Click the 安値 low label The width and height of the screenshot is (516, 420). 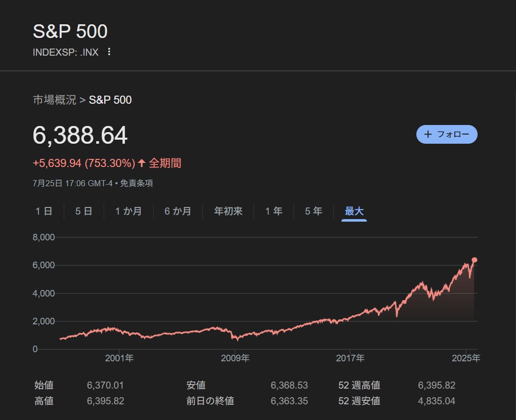[x=196, y=385]
